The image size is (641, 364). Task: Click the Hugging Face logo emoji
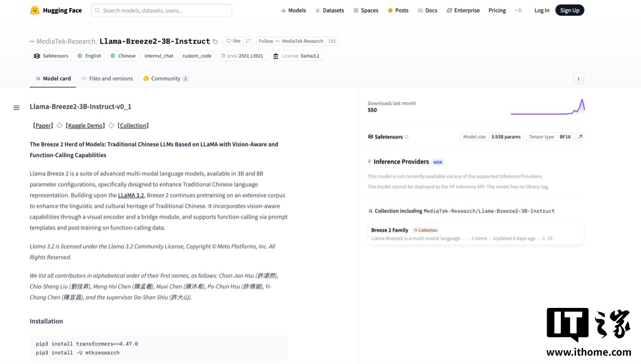pos(35,10)
